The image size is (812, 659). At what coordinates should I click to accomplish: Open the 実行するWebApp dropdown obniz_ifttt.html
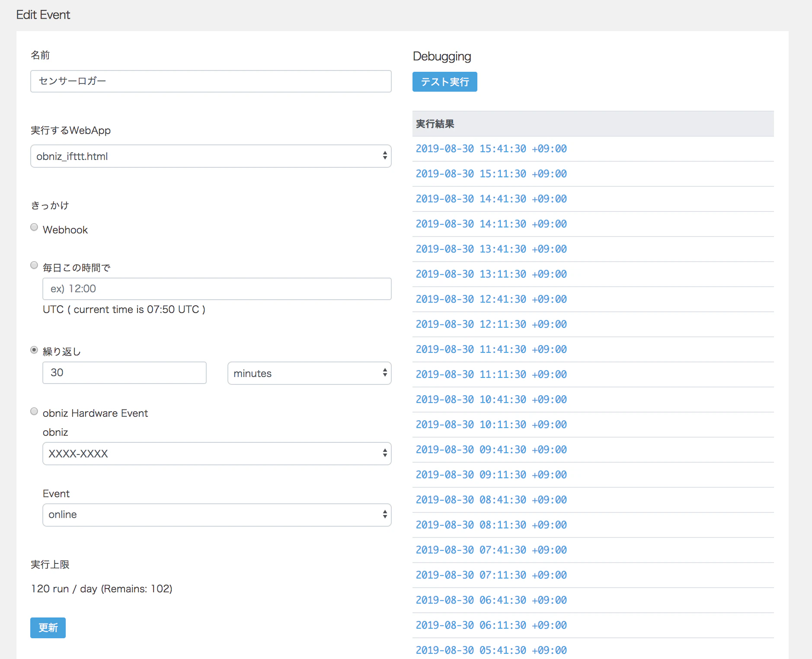[211, 156]
